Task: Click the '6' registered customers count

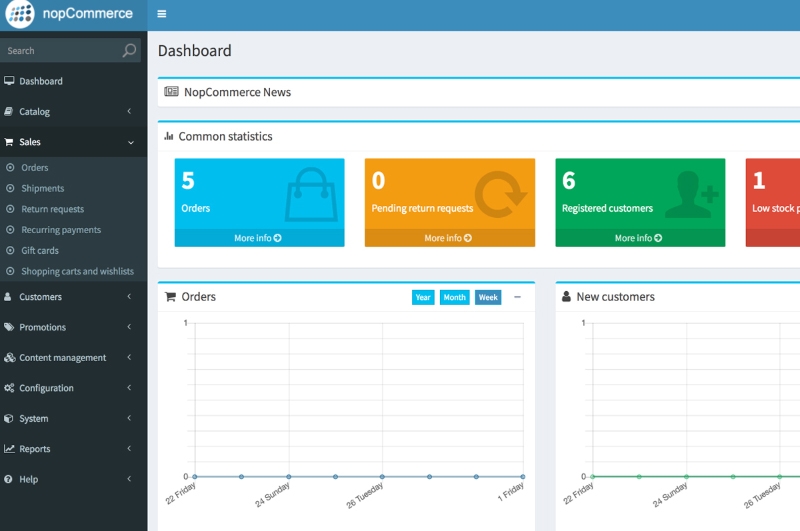Action: tap(568, 181)
